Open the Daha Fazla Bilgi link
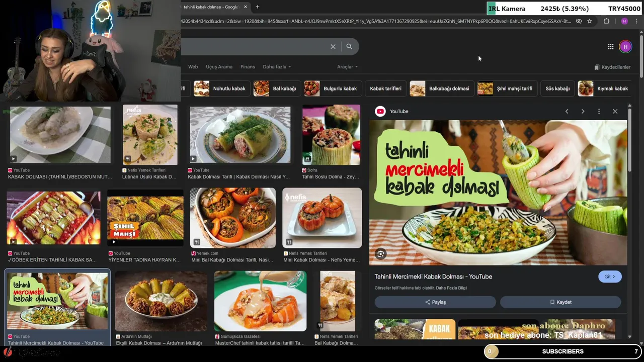This screenshot has height=362, width=644. tap(451, 288)
